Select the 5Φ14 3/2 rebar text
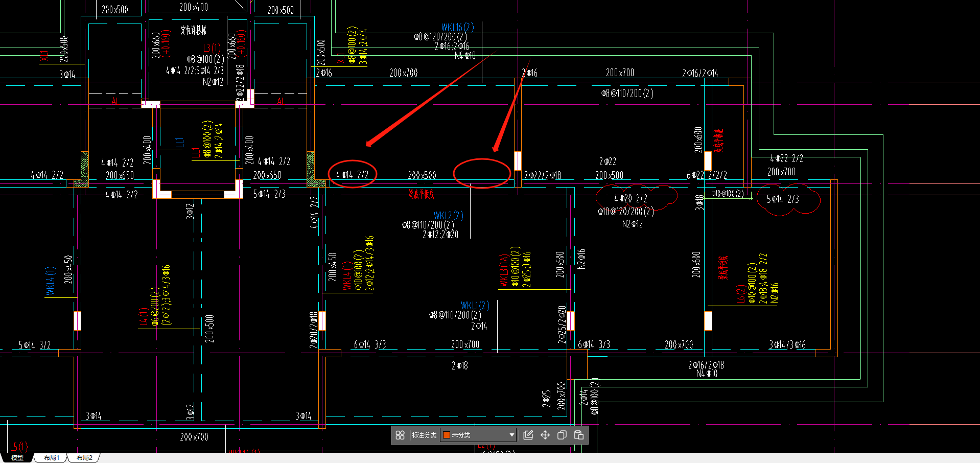 pyautogui.click(x=35, y=345)
